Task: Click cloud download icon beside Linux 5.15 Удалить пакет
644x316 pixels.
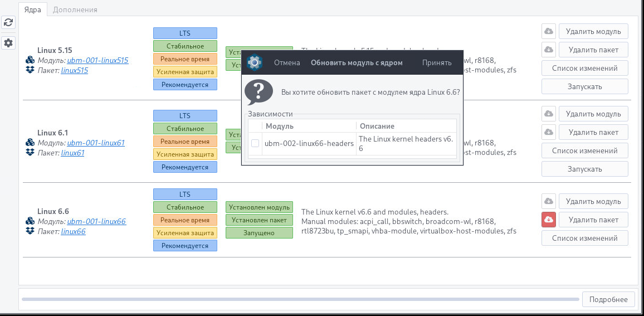Action: click(548, 49)
